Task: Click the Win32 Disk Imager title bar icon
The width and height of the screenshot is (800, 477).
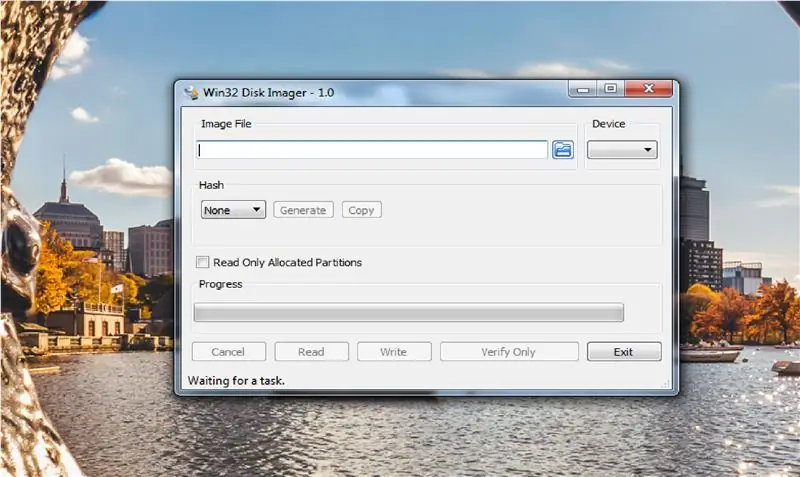Action: click(x=191, y=93)
